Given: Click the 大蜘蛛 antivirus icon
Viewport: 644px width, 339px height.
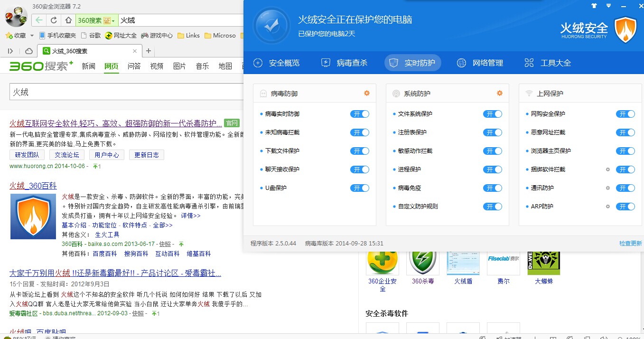Looking at the screenshot, I should [x=543, y=262].
